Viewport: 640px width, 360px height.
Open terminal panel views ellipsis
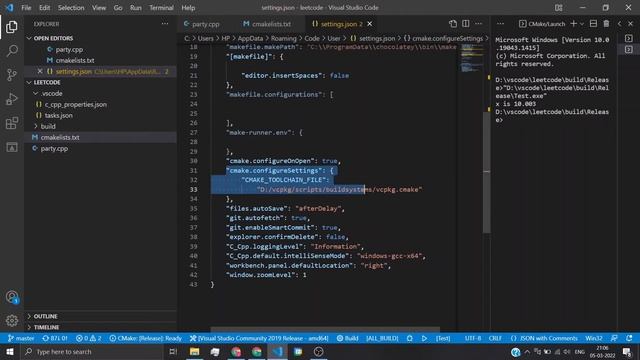point(500,24)
